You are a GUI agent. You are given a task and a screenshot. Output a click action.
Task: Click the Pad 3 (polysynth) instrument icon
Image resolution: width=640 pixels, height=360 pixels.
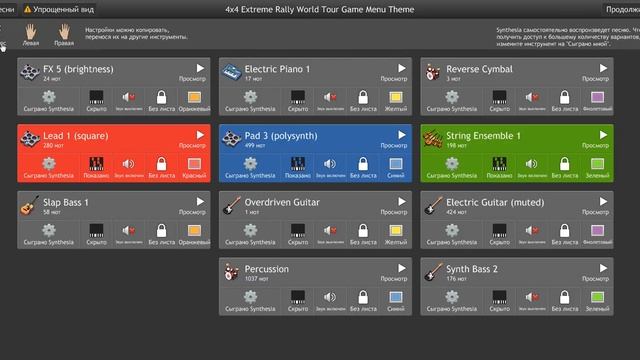(x=231, y=139)
